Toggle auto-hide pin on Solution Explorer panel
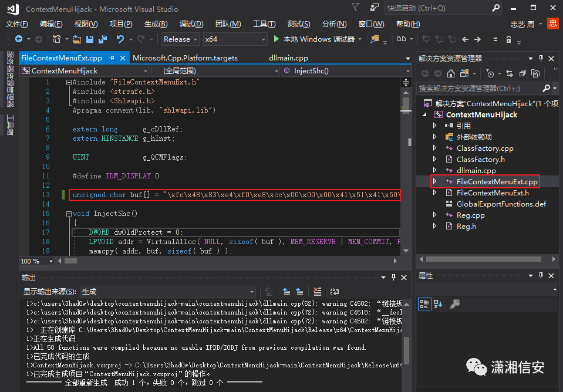The width and height of the screenshot is (563, 392). coord(541,58)
